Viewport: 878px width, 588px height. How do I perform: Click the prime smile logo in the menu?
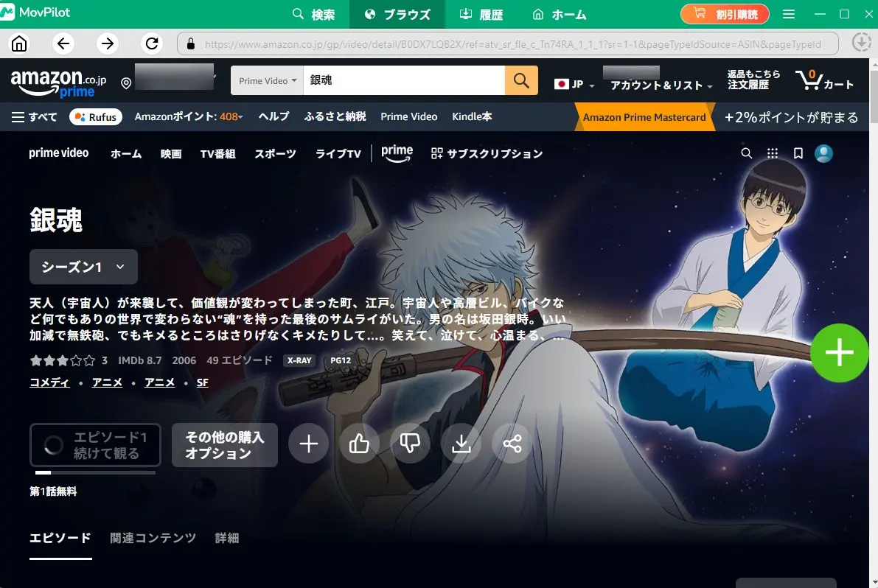click(397, 153)
